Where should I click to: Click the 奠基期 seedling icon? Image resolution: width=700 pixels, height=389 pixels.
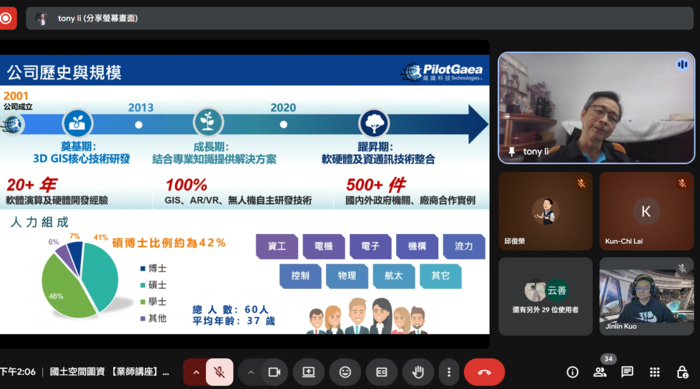(77, 123)
